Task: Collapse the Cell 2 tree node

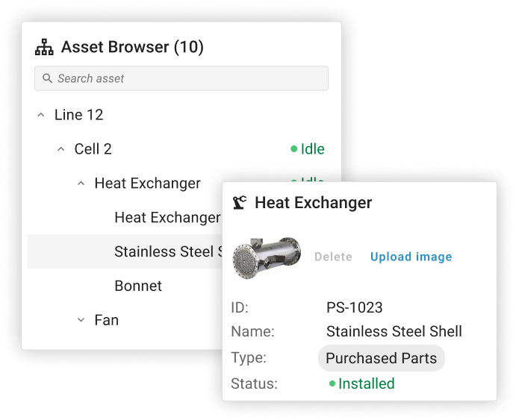Action: tap(60, 149)
